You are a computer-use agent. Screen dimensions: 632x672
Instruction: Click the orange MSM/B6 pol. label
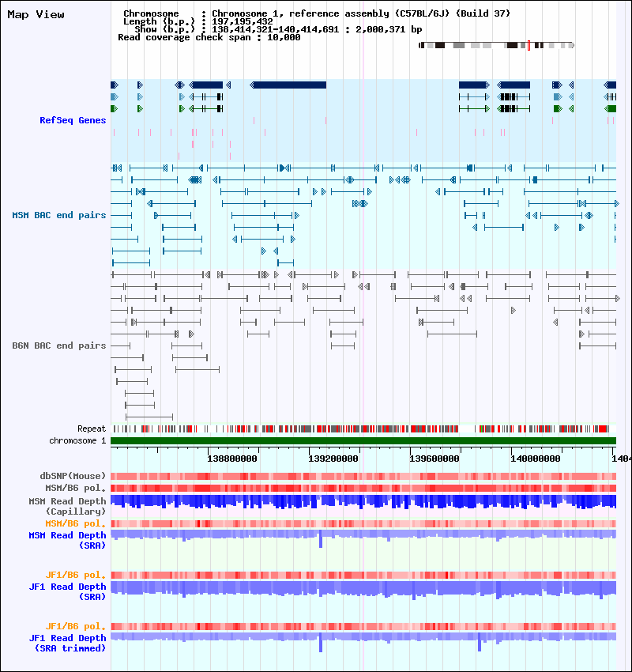(75, 523)
